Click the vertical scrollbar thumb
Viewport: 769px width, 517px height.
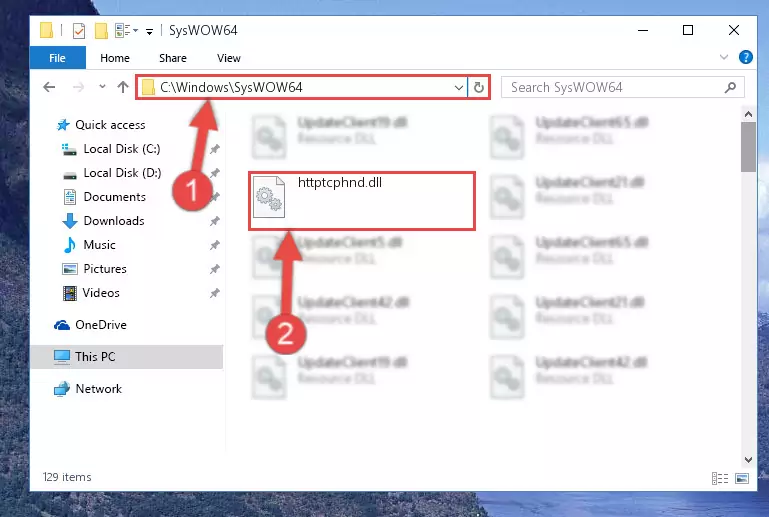click(748, 147)
